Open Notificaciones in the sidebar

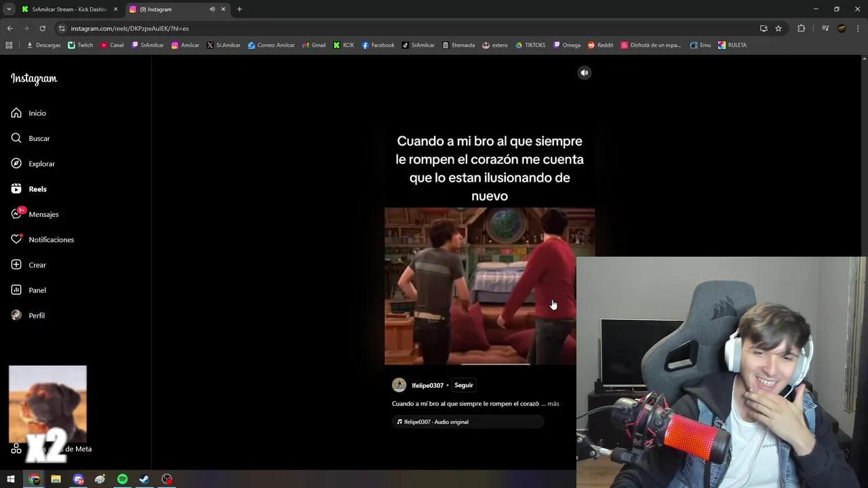42,239
